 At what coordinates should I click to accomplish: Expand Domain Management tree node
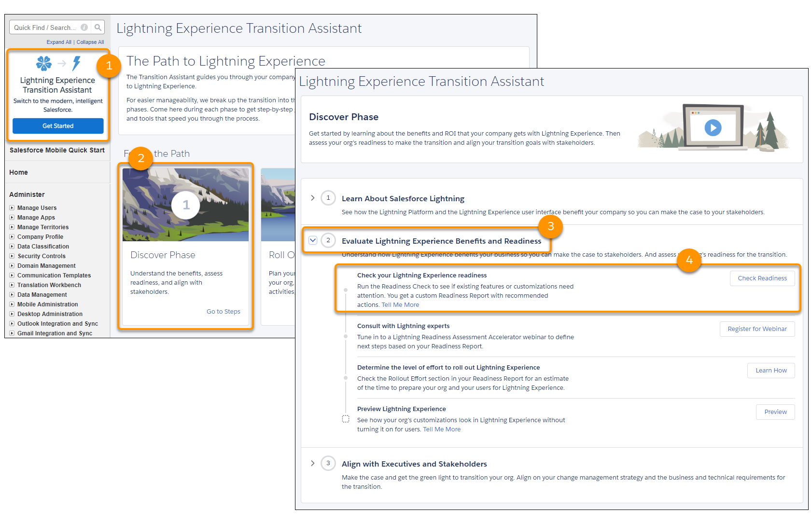[12, 266]
